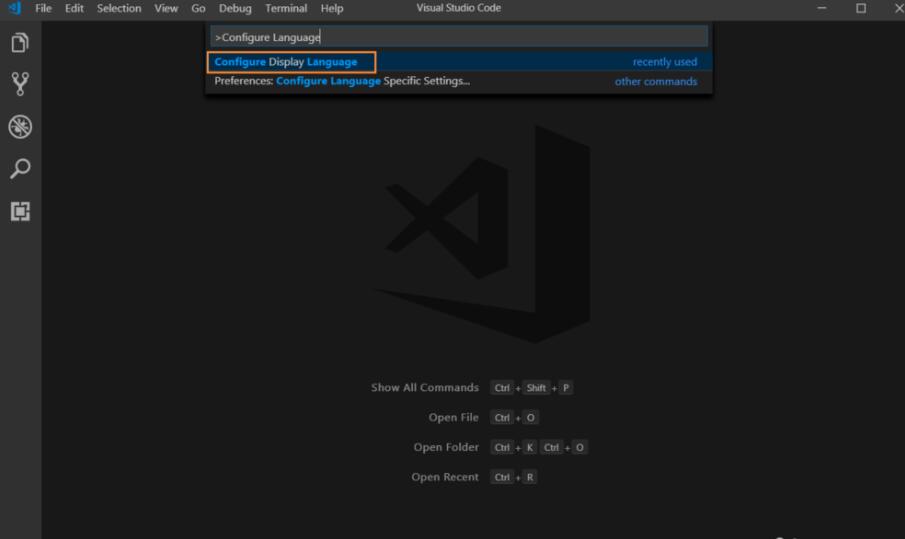Open the Debug menu

click(235, 8)
